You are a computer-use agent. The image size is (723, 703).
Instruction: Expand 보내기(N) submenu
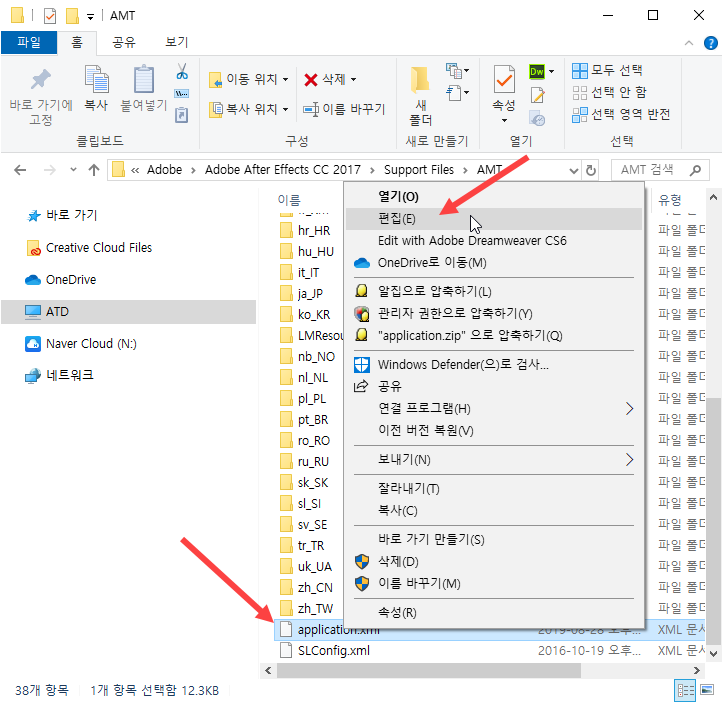click(x=493, y=460)
